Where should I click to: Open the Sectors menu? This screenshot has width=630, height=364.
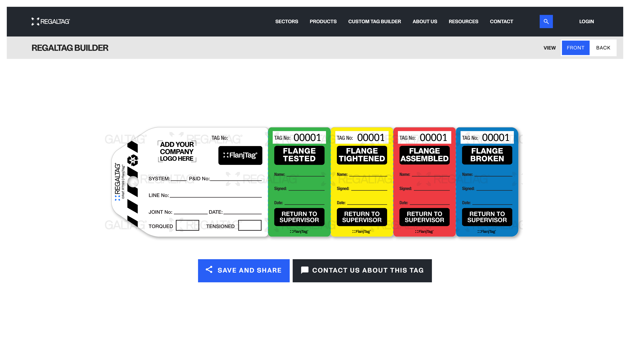click(x=287, y=22)
